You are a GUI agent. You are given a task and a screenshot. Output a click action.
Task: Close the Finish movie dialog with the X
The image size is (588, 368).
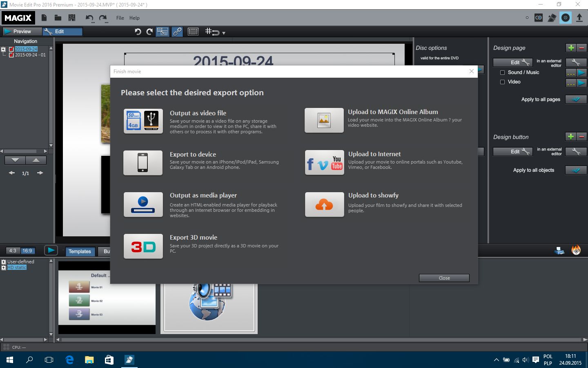[472, 71]
